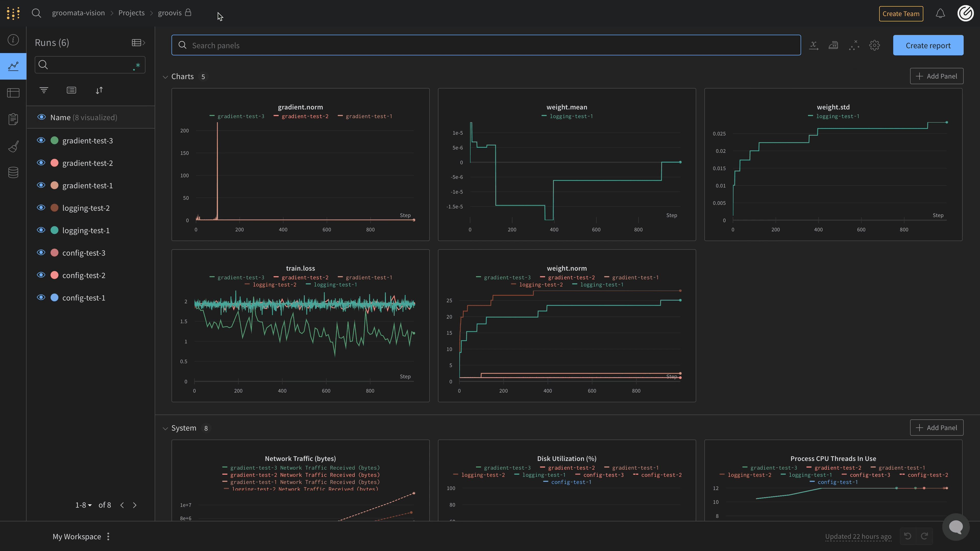
Task: Open groomata-vision in the breadcrumb
Action: coord(78,13)
